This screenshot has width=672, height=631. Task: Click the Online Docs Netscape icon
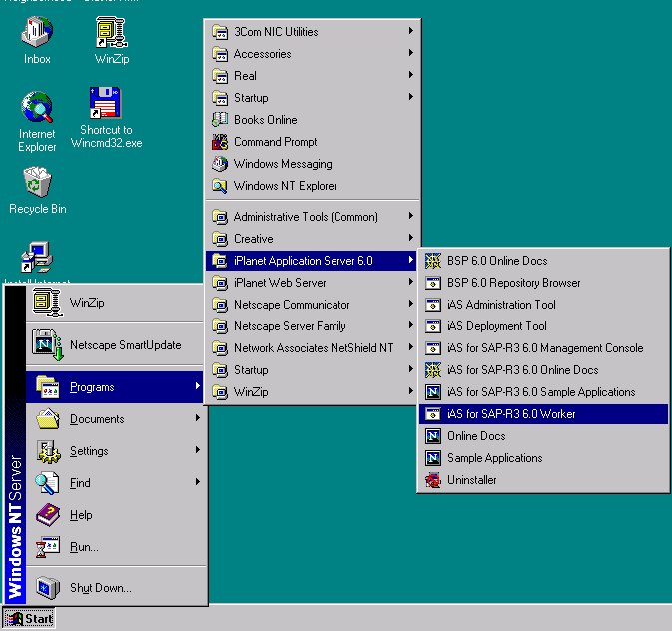tap(433, 436)
